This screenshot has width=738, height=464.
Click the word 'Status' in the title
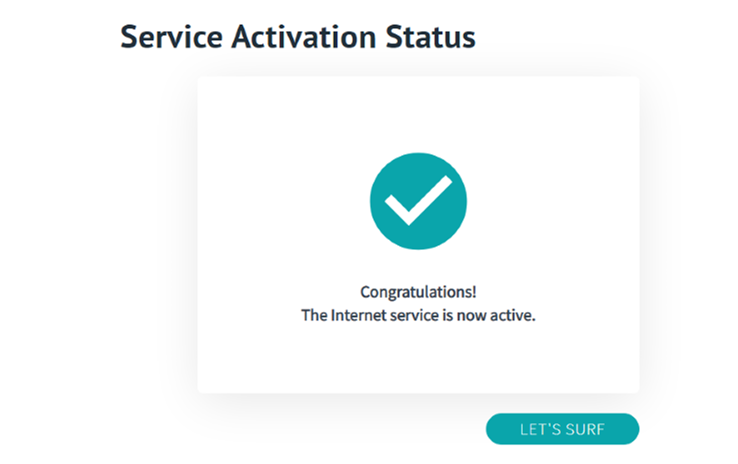(x=430, y=37)
